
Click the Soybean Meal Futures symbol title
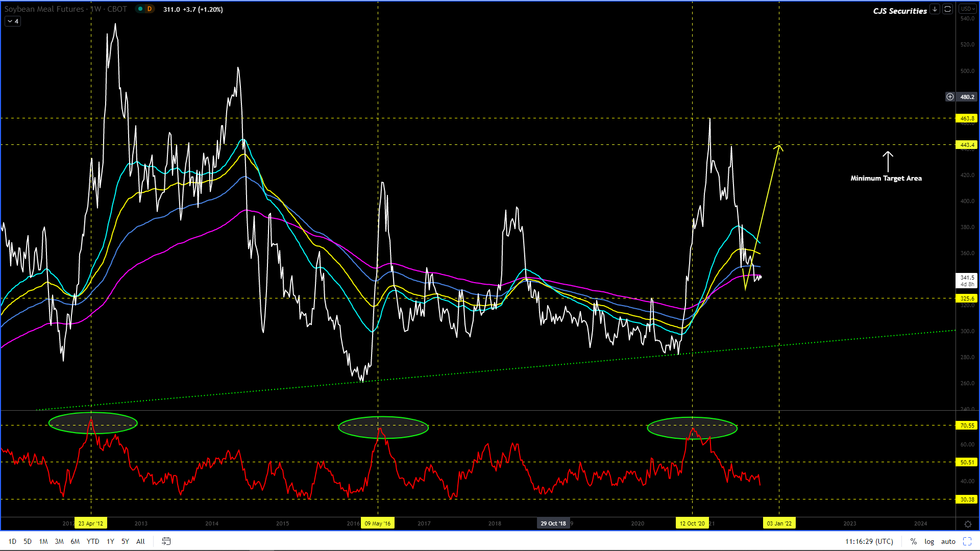[44, 9]
